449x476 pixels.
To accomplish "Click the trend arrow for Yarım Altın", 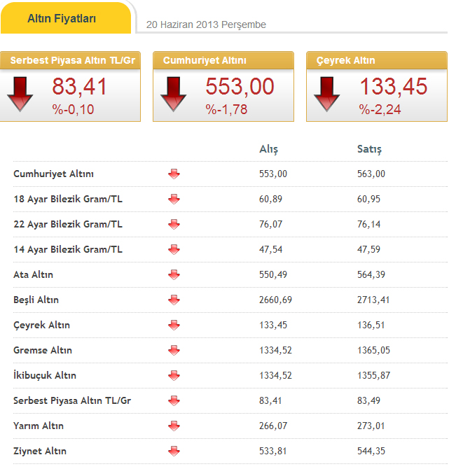I will (x=174, y=426).
